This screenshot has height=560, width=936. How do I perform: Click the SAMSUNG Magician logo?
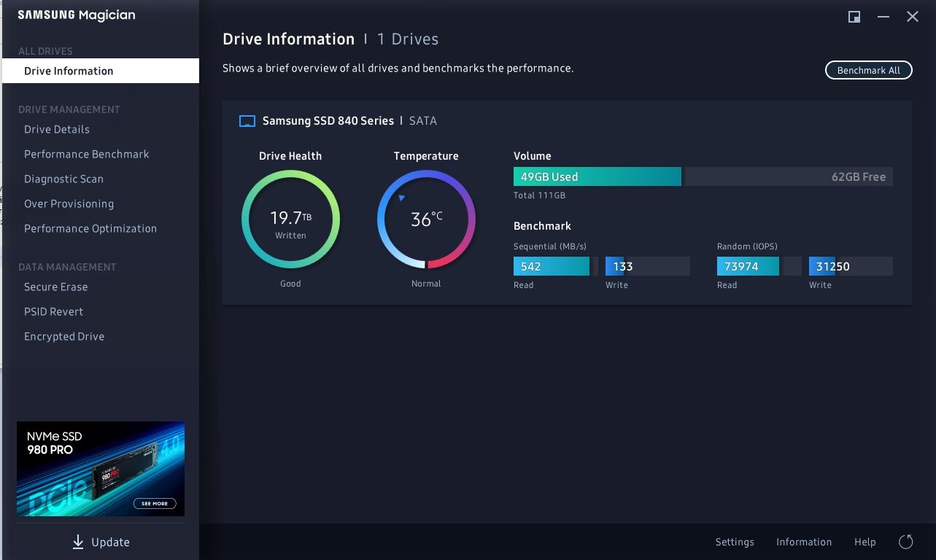pos(77,15)
